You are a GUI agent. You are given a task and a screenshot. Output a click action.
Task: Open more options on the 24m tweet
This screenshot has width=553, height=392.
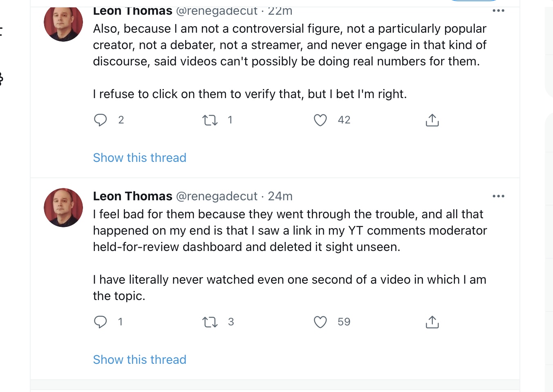click(x=498, y=196)
